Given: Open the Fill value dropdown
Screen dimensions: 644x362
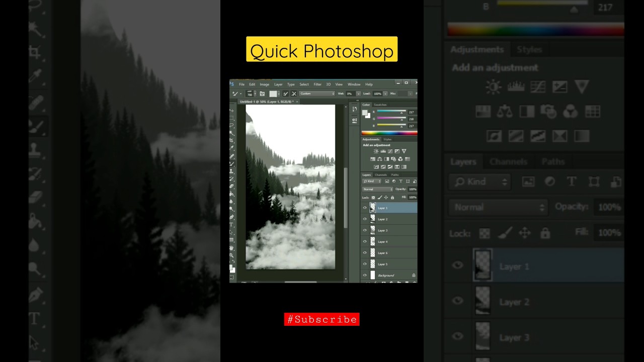Looking at the screenshot, I should (413, 197).
